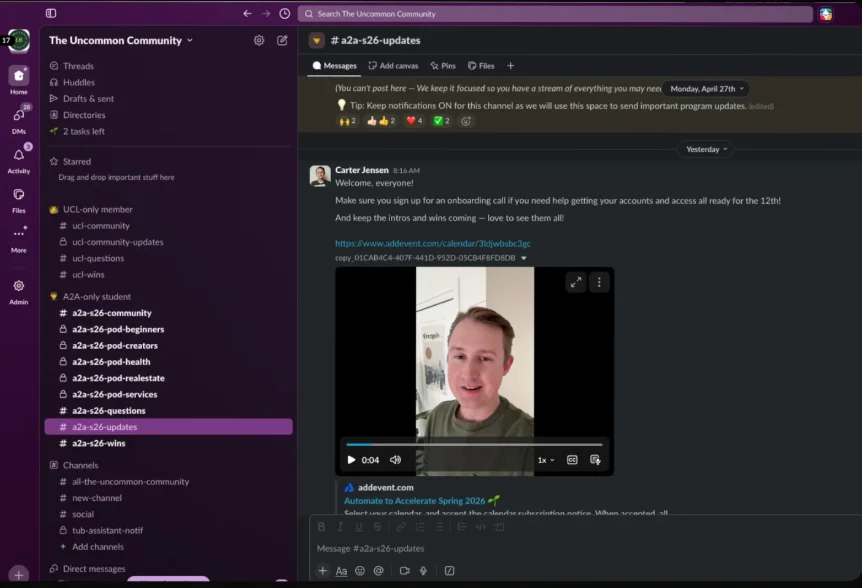
Task: Open Files in the left rail
Action: 19,199
